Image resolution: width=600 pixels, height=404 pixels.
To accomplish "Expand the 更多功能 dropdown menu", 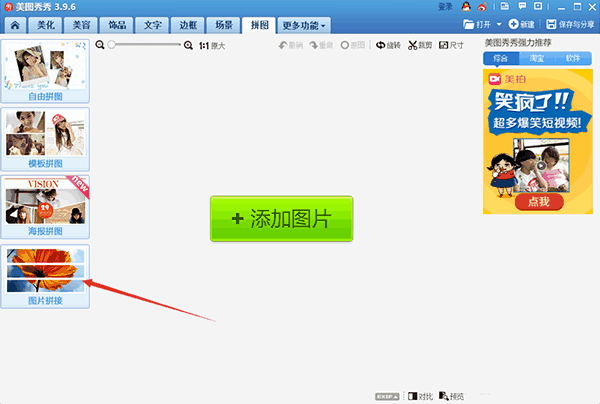I will point(305,24).
